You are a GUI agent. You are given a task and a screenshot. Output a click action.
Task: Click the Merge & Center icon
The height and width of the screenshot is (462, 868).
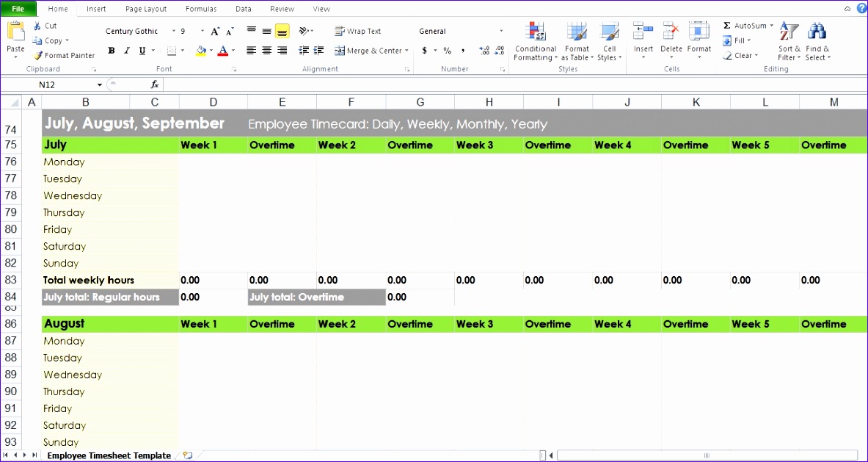[x=339, y=51]
